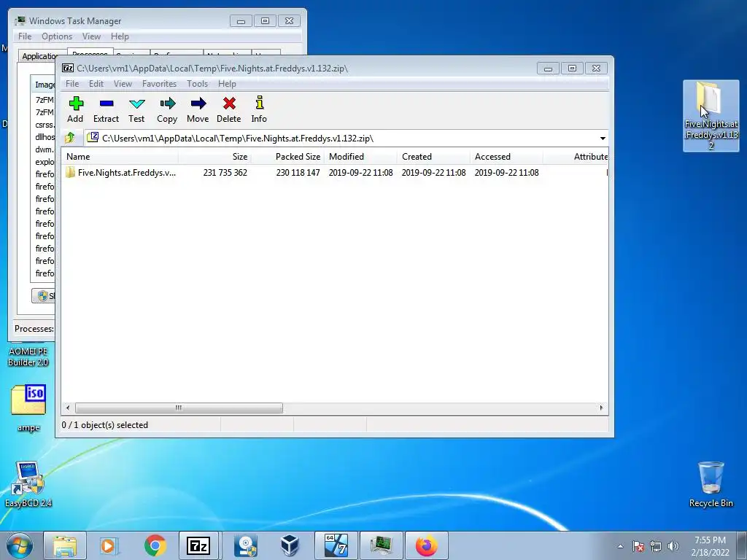Open the 7-Zip File menu
This screenshot has height=560, width=747.
(x=72, y=84)
